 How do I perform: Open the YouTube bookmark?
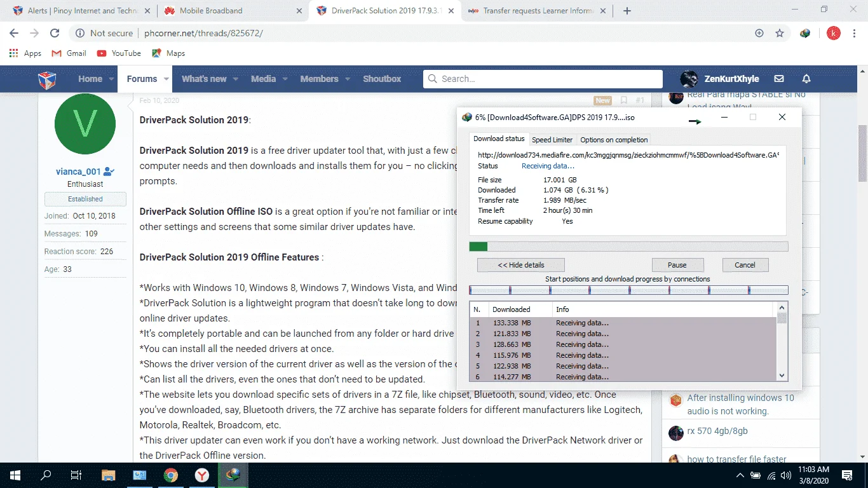[119, 53]
